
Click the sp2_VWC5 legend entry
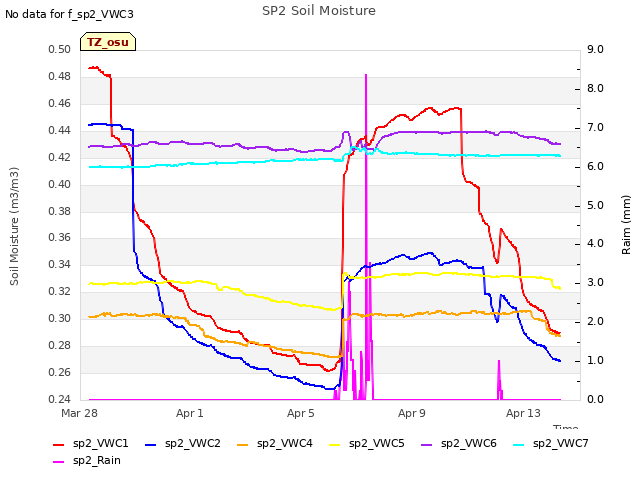point(367,444)
